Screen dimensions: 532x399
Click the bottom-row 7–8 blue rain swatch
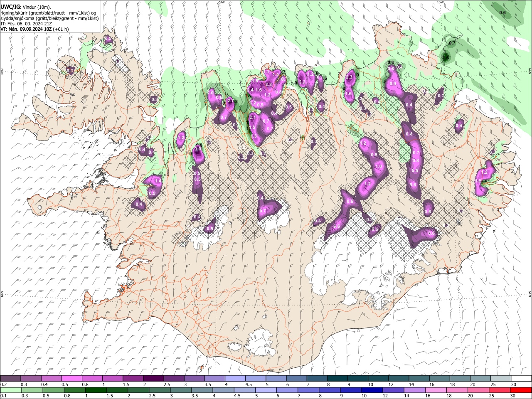[308, 390]
